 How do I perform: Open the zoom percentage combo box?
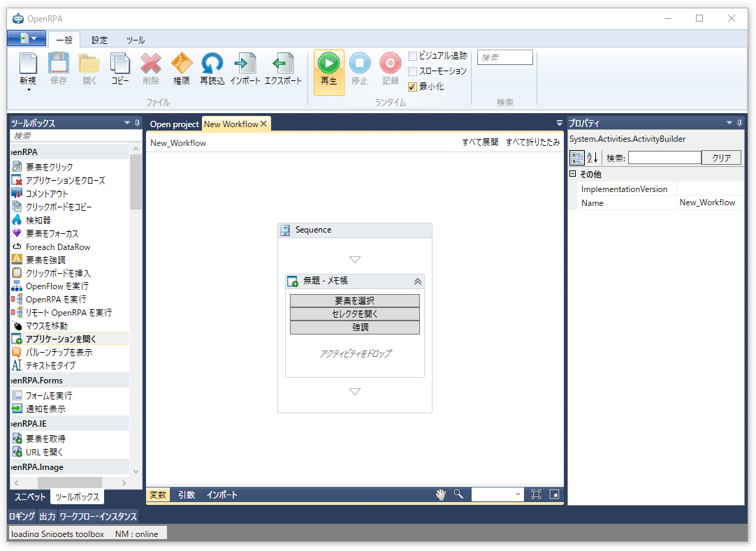497,494
